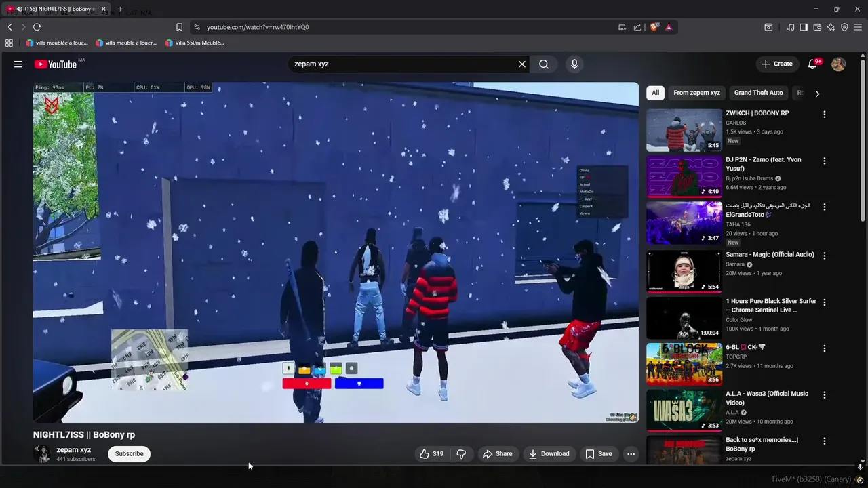Screen dimensions: 868x488
Task: Toggle the browser sidebar panel
Action: tap(804, 27)
